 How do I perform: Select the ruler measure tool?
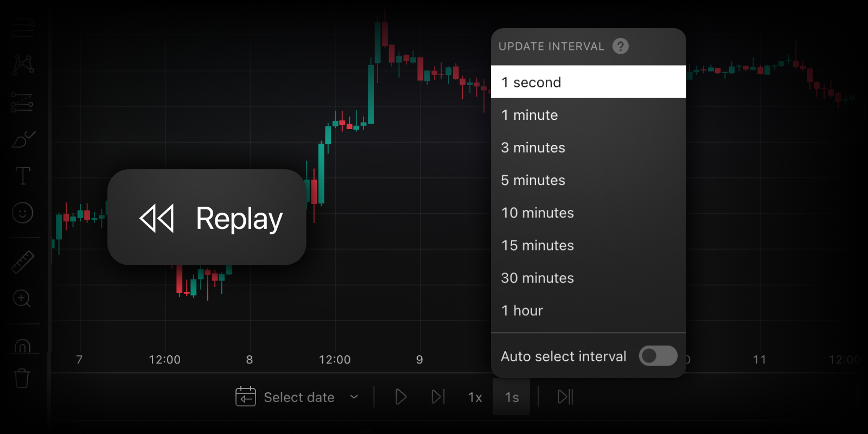(x=23, y=263)
